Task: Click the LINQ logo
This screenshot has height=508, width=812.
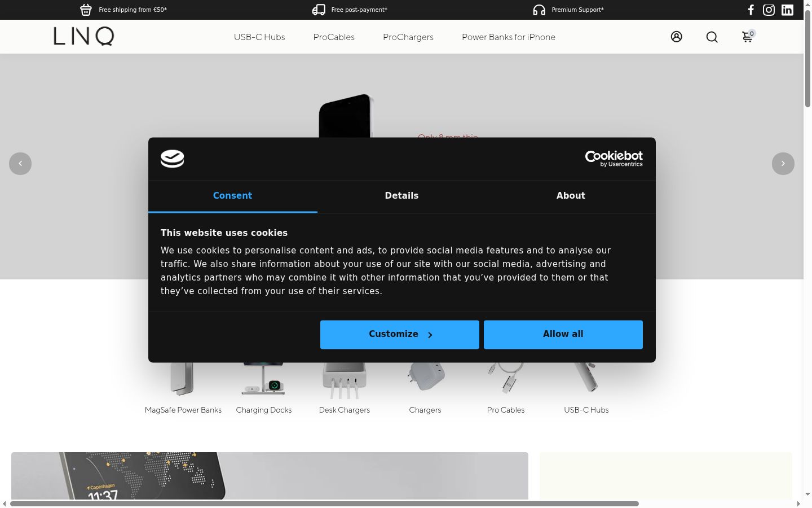Action: click(x=84, y=36)
